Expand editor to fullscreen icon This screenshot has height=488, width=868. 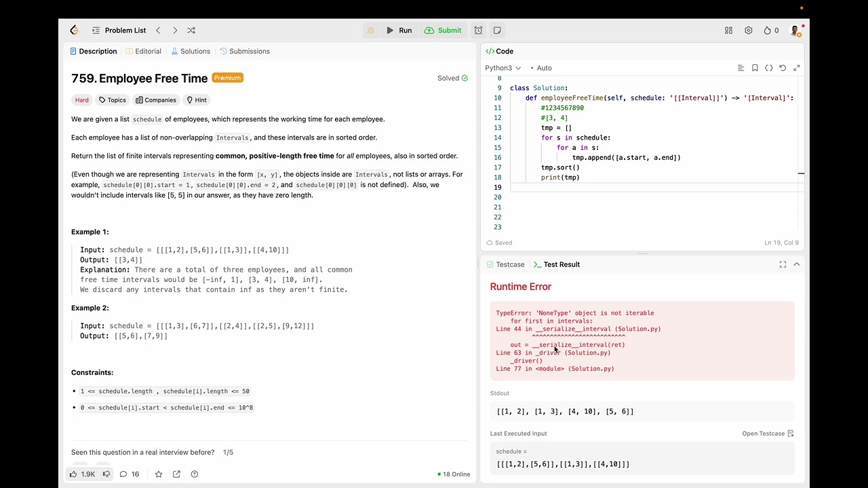pyautogui.click(x=797, y=68)
